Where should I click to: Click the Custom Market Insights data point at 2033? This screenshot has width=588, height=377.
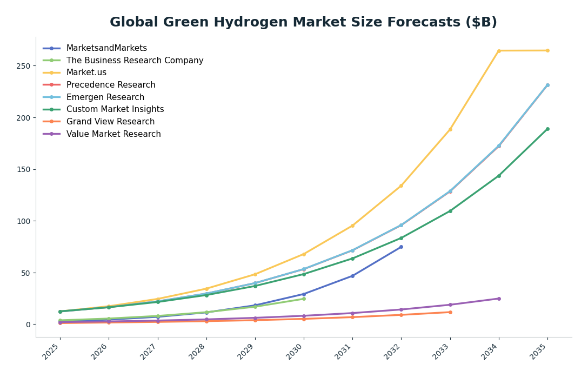tap(450, 211)
